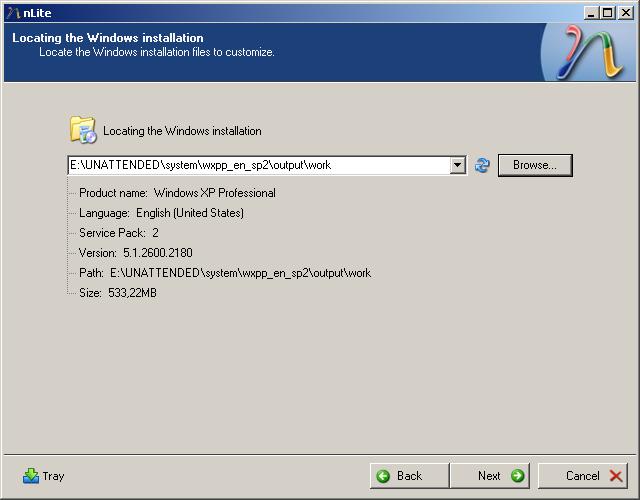Image resolution: width=640 pixels, height=500 pixels.
Task: Maximize the nLite window
Action: [x=607, y=13]
